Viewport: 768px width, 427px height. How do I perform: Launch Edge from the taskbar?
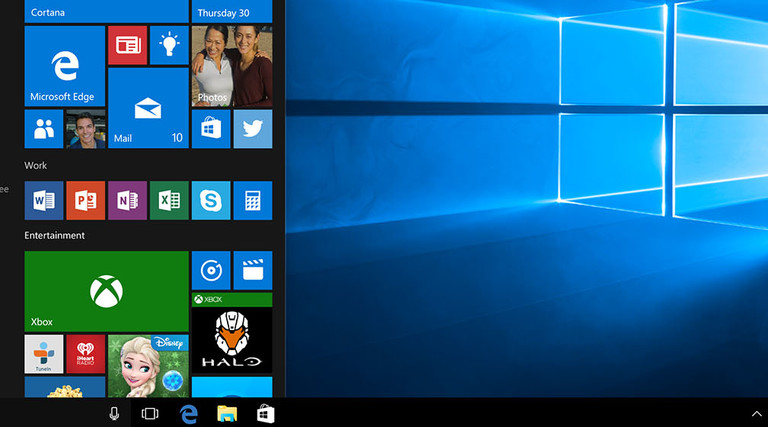189,414
